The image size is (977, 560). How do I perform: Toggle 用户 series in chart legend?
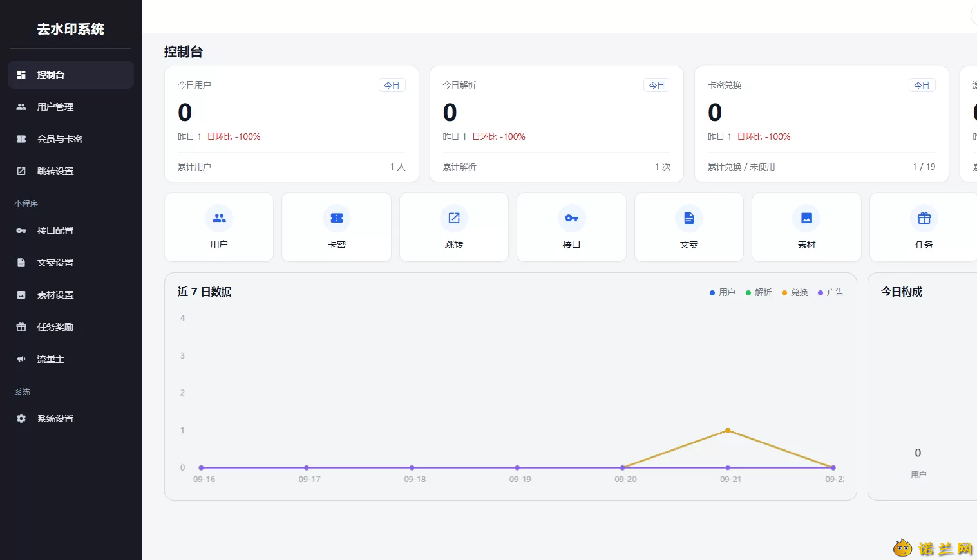pos(723,292)
